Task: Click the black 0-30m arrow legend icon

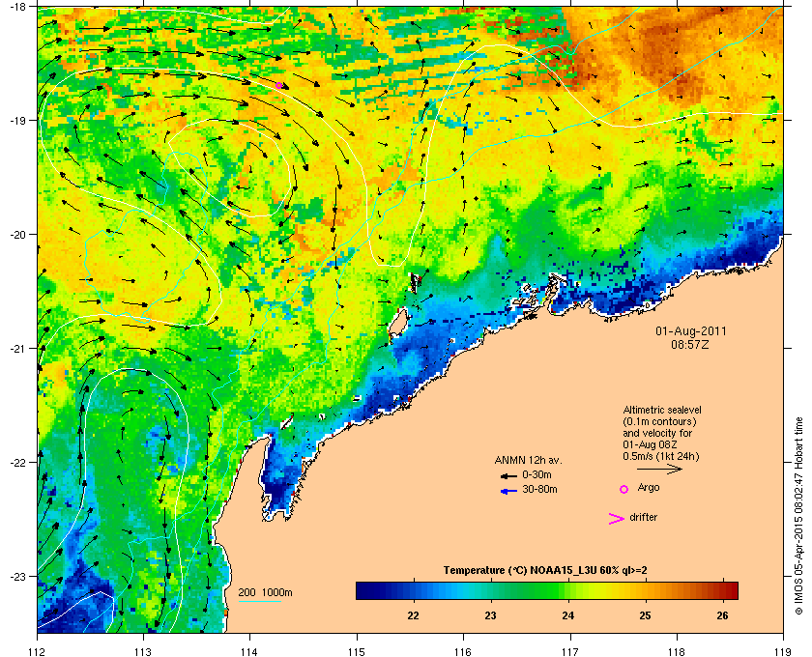Action: pos(508,475)
